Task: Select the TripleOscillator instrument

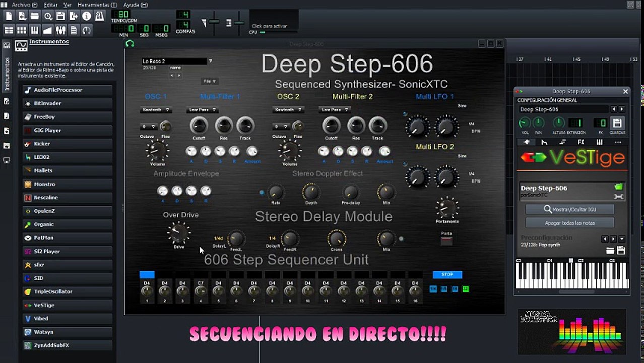Action: 68,291
